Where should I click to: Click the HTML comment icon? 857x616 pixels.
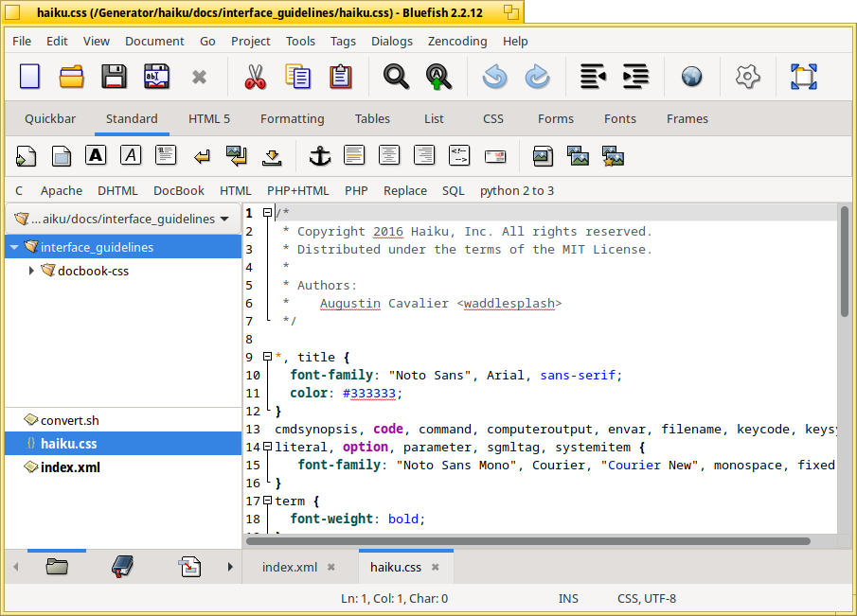click(459, 155)
